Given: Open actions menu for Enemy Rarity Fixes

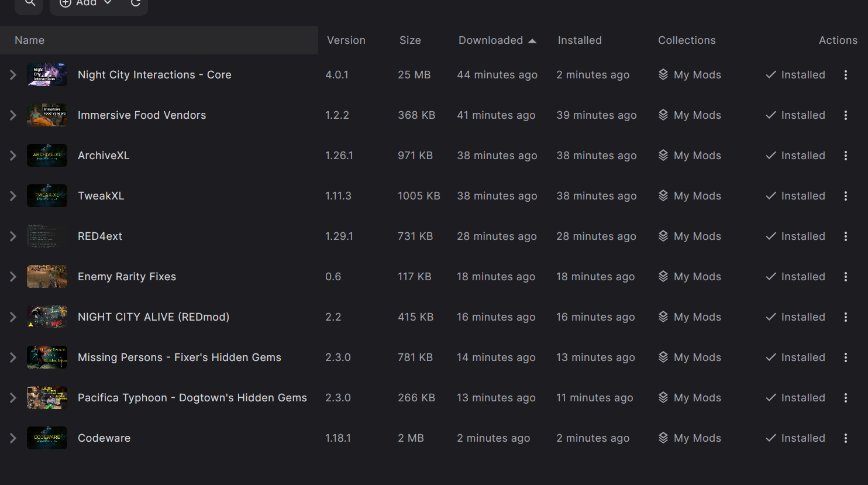Looking at the screenshot, I should click(846, 277).
